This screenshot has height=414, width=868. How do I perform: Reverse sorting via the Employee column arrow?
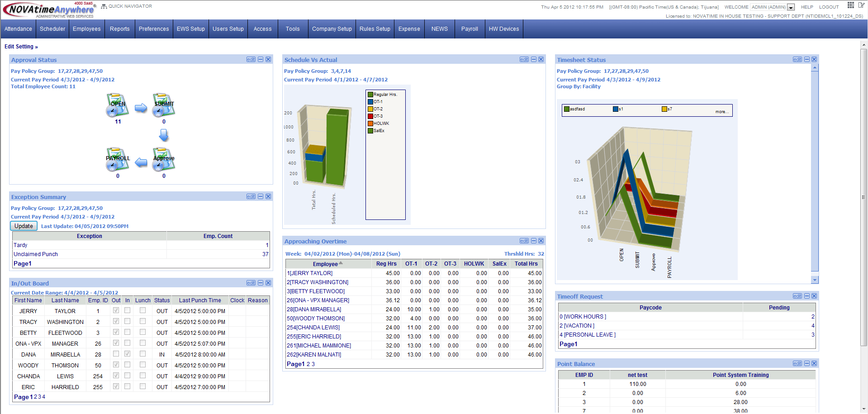[341, 262]
